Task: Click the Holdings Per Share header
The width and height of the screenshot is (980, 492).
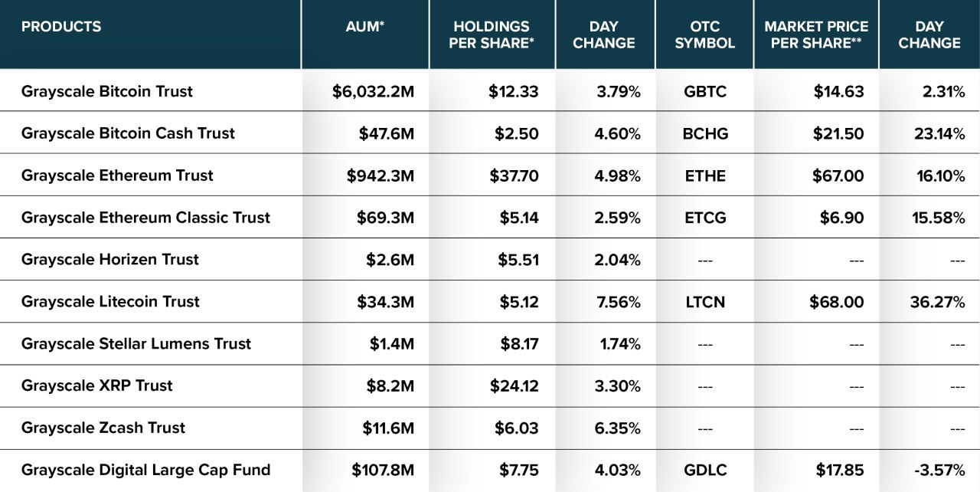Action: 492,34
